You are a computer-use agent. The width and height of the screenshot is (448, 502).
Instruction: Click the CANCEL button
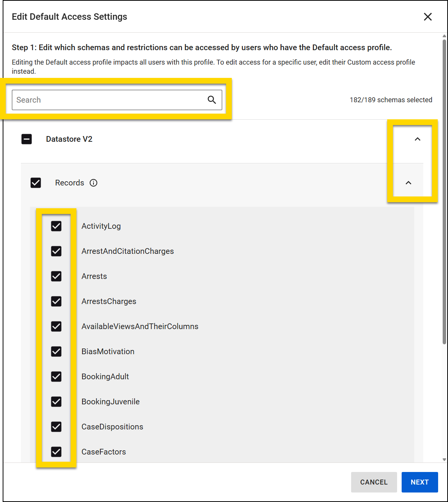[x=374, y=482]
